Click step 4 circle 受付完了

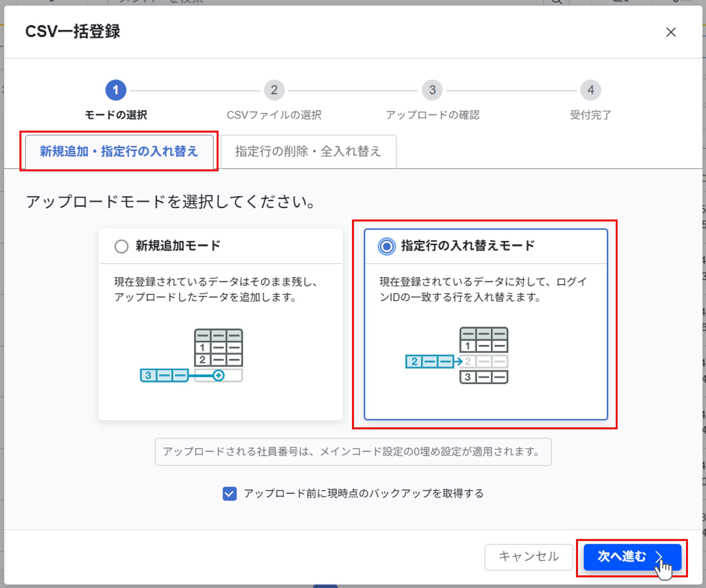tap(591, 90)
